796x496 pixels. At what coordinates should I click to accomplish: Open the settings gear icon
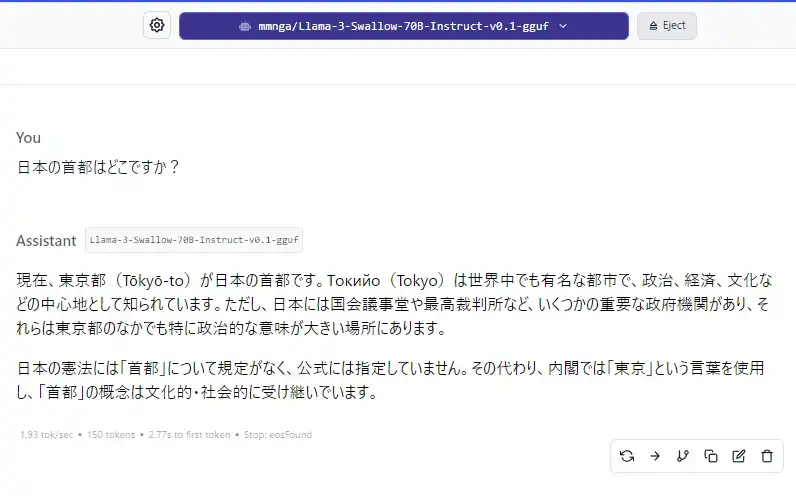157,26
